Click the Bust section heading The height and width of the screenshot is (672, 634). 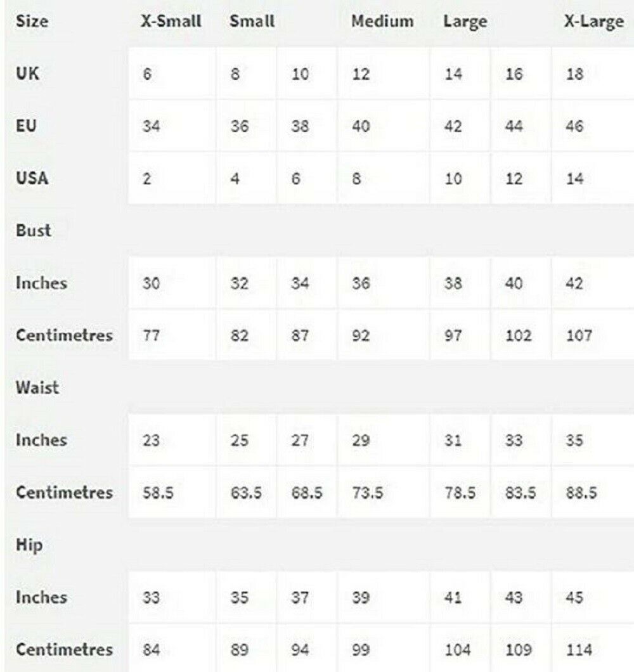[33, 231]
